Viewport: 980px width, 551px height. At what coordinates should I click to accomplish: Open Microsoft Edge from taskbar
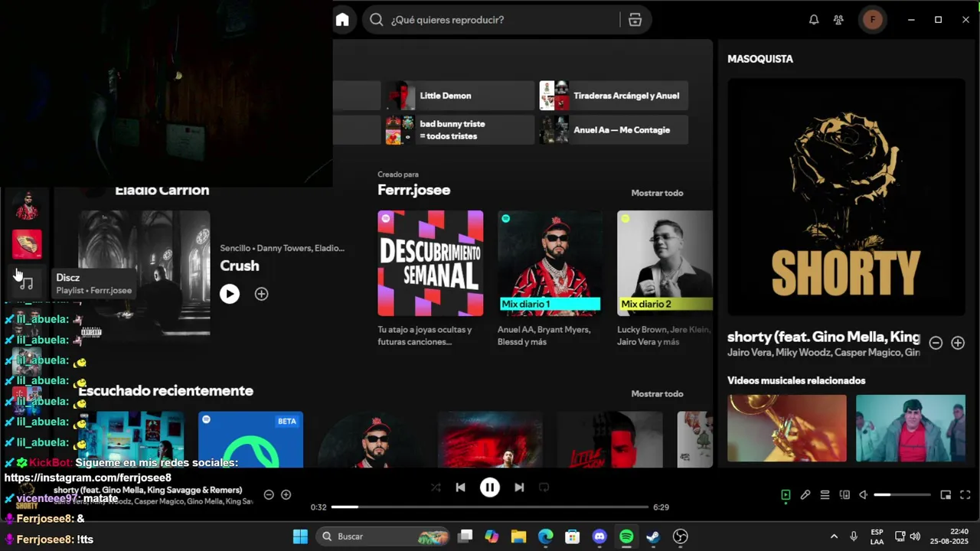coord(545,536)
